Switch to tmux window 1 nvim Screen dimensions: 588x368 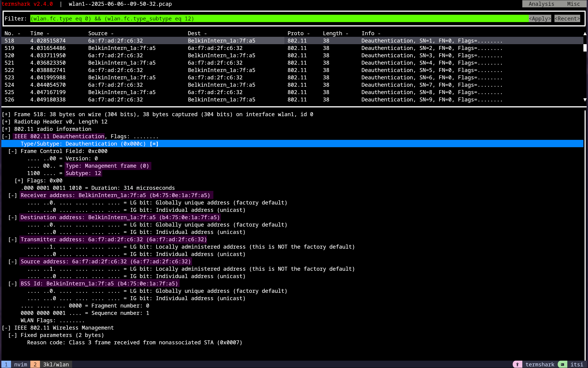[16, 364]
